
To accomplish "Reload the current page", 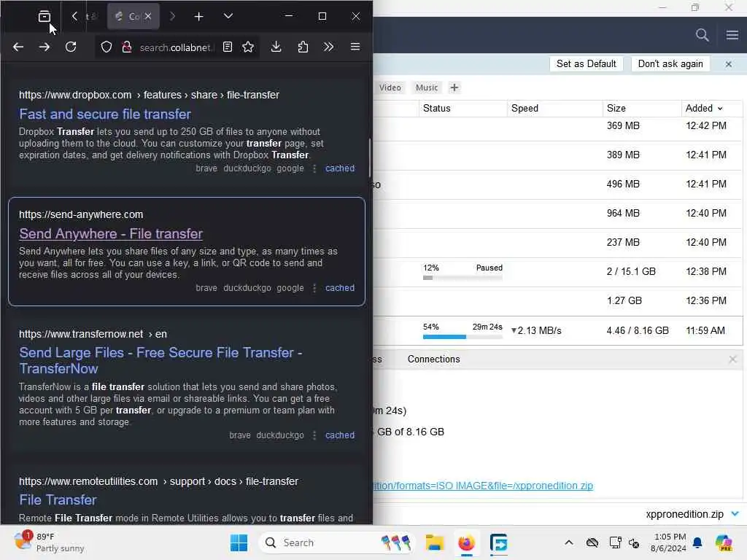I will pos(71,47).
